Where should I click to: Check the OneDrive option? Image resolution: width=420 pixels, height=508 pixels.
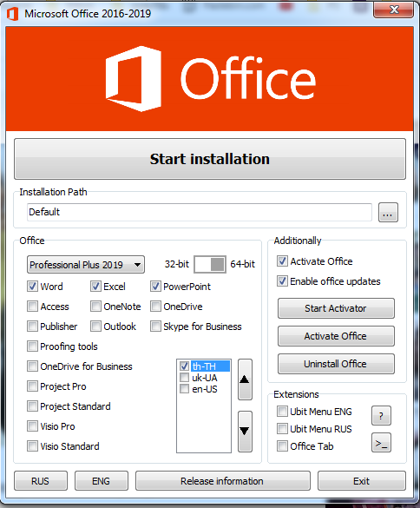155,307
